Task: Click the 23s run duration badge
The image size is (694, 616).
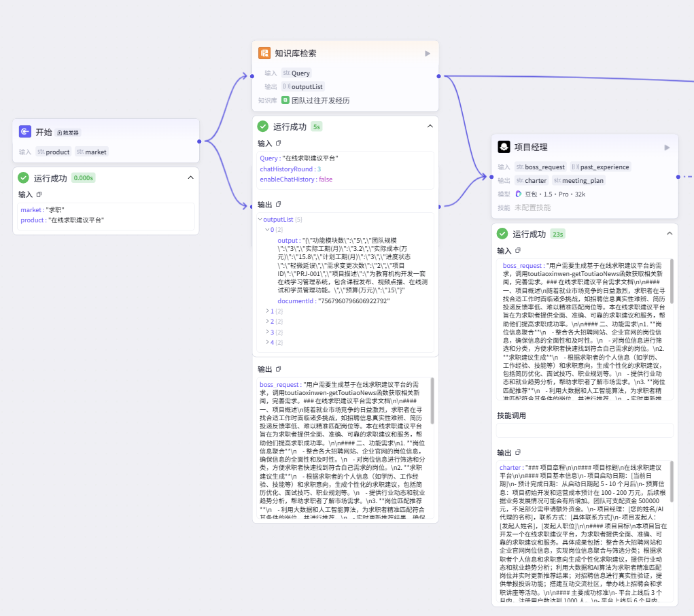Action: 557,234
